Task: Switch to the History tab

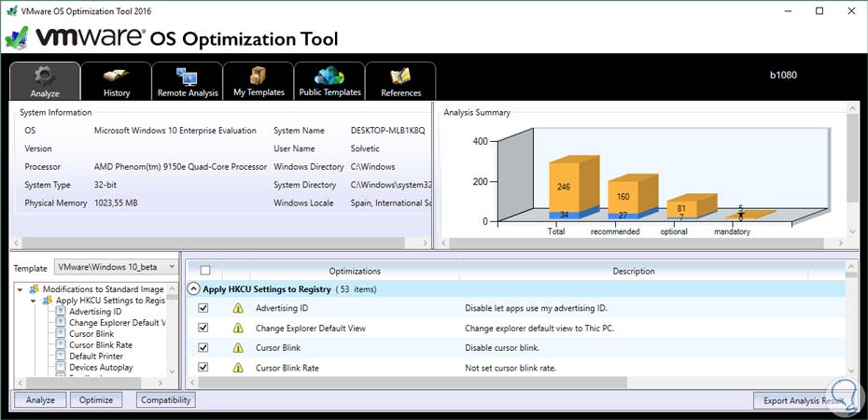Action: [x=117, y=81]
